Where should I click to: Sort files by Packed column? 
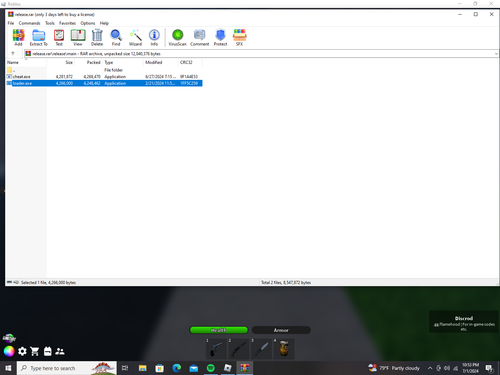(x=89, y=62)
